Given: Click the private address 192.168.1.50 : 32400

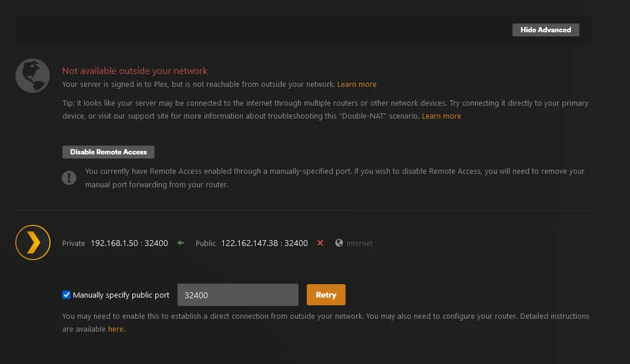Looking at the screenshot, I should 129,243.
